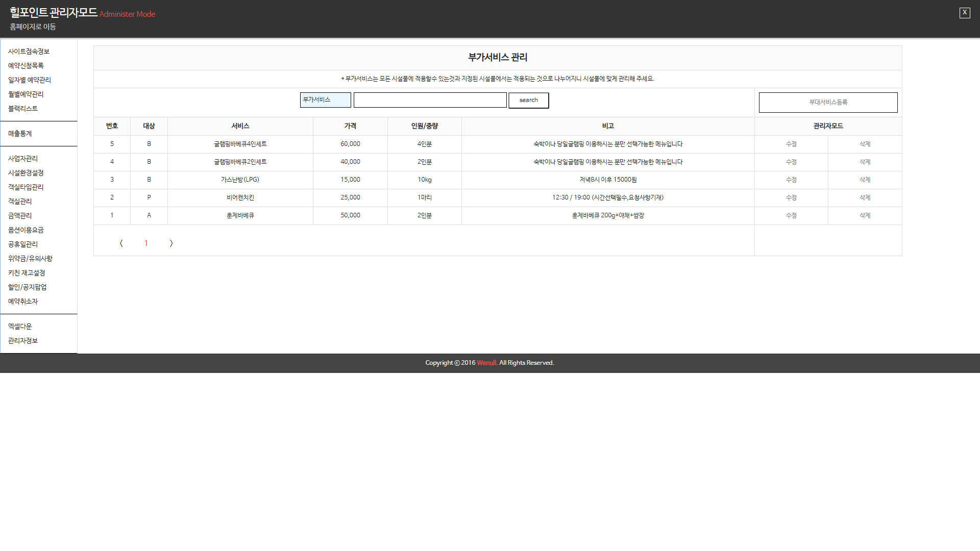Click the search keyword input field
The height and width of the screenshot is (551, 980).
[x=430, y=100]
